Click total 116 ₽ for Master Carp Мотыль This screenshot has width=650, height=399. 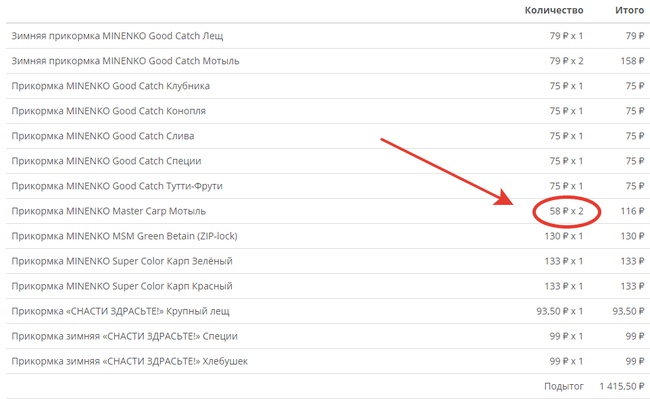tap(632, 211)
